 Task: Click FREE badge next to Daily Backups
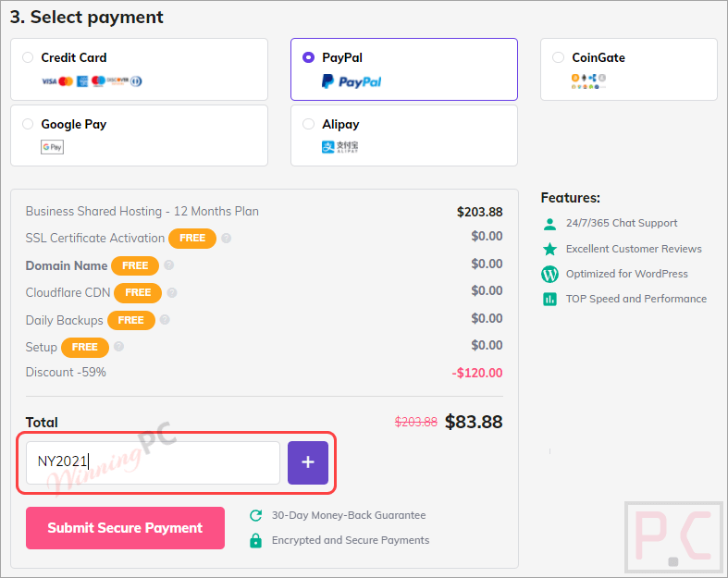[131, 320]
